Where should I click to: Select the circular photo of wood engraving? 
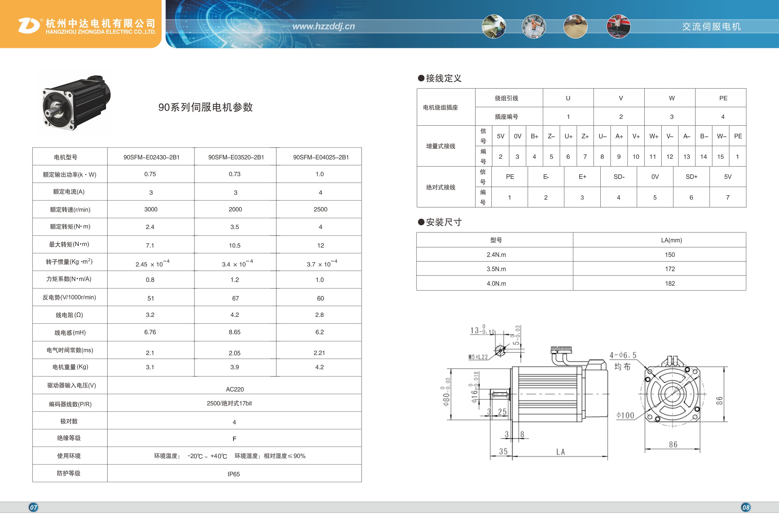[x=575, y=26]
